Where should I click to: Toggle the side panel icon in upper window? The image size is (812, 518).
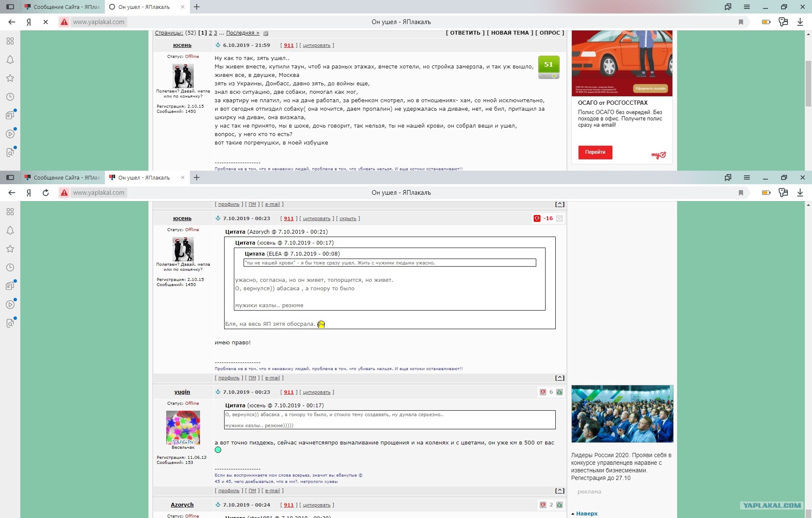[10, 7]
